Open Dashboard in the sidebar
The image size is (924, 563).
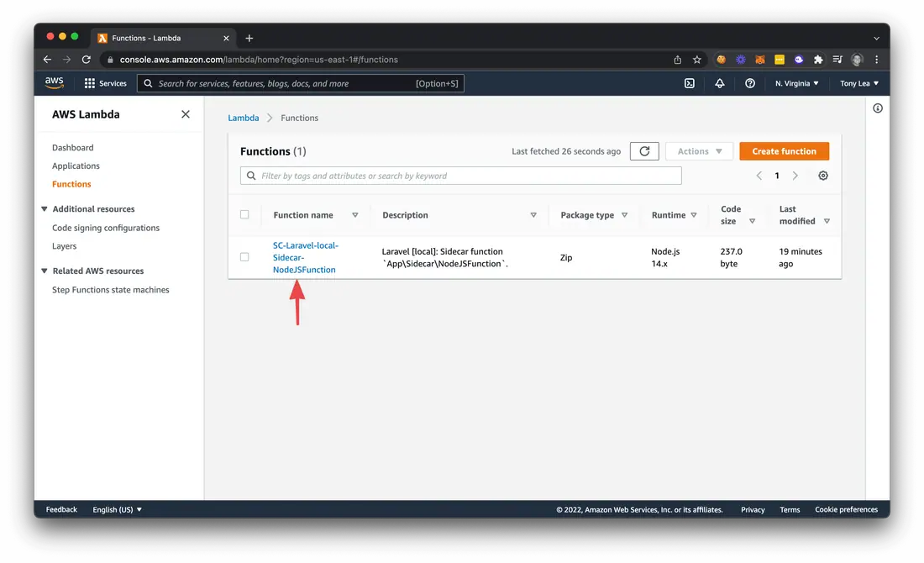point(72,147)
